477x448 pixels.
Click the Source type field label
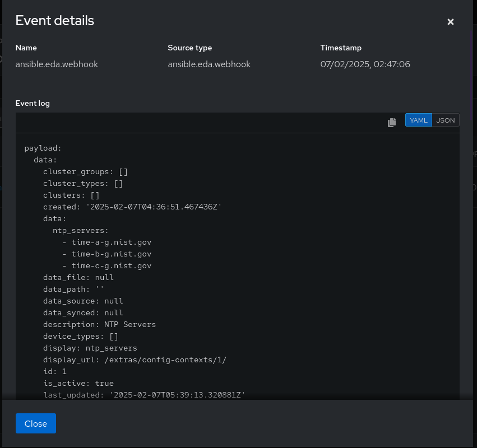point(190,48)
